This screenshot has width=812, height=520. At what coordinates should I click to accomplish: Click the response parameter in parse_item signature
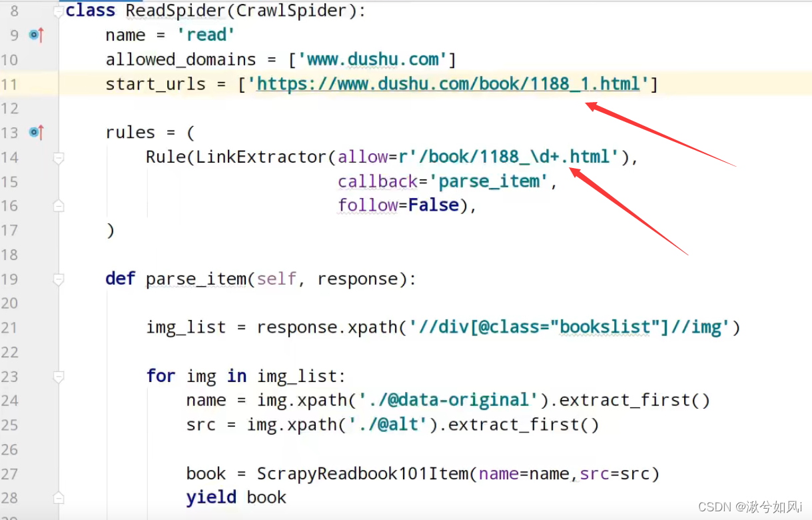coord(358,279)
